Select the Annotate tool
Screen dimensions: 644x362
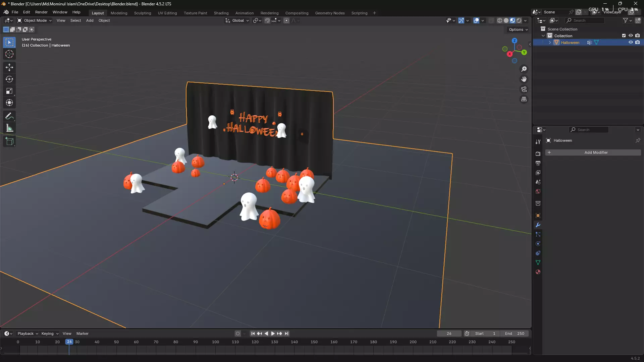pyautogui.click(x=9, y=116)
